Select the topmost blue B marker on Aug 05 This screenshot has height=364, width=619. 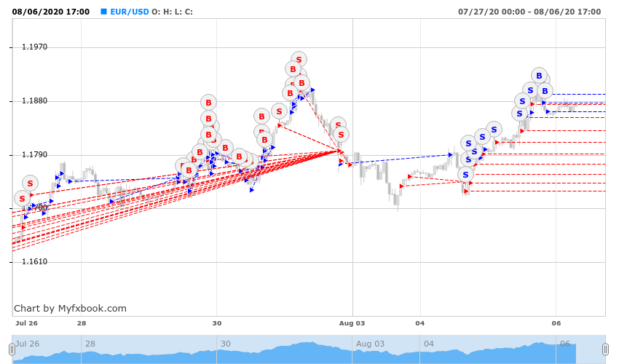539,76
